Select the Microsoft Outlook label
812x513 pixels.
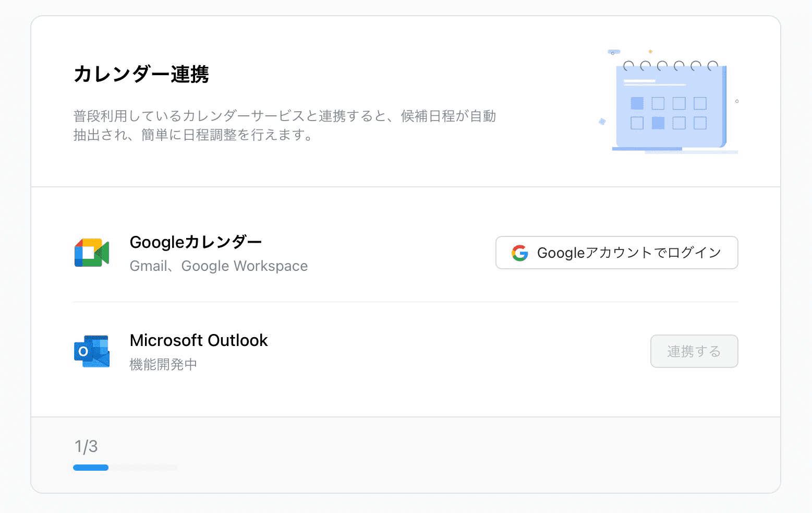coord(198,340)
